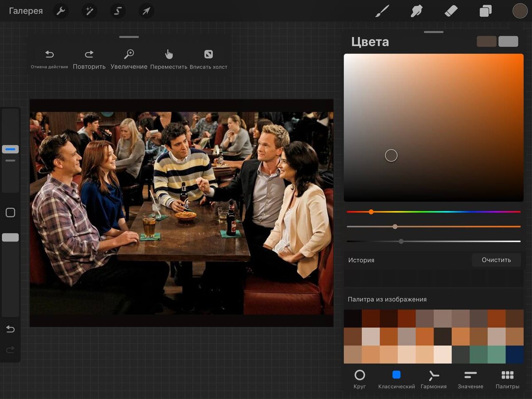Viewport: 532px width, 399px height.
Task: Tap the Цвета panel drag handle
Action: click(x=434, y=32)
